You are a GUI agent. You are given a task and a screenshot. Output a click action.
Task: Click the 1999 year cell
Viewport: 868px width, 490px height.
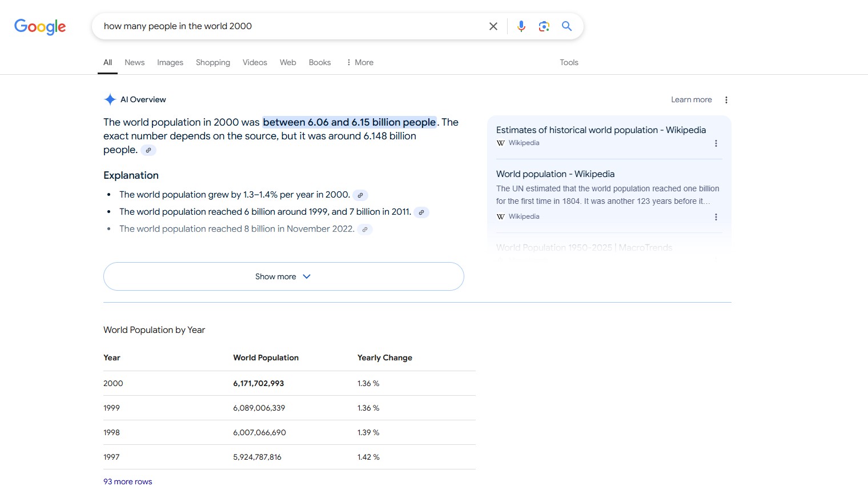point(111,408)
